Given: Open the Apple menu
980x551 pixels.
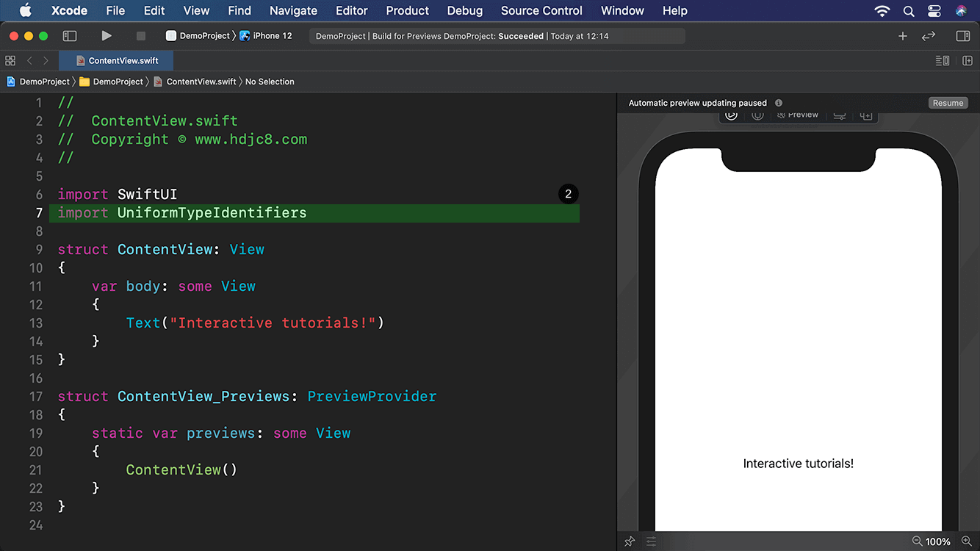Looking at the screenshot, I should coord(25,10).
